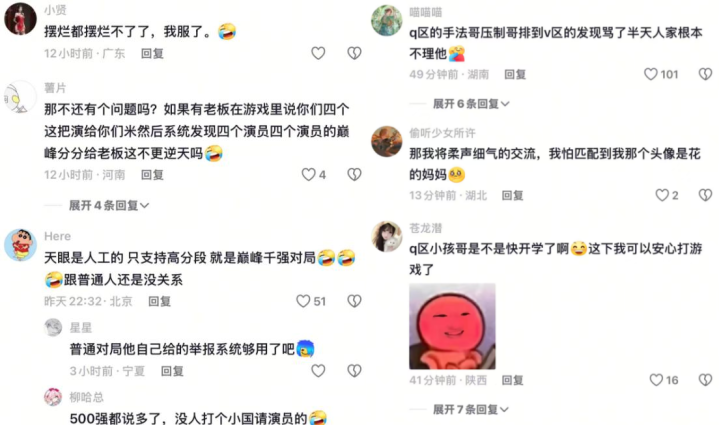719x425 pixels.
Task: Dislike 喵喵喵's comment from 湖南
Action: pos(705,74)
